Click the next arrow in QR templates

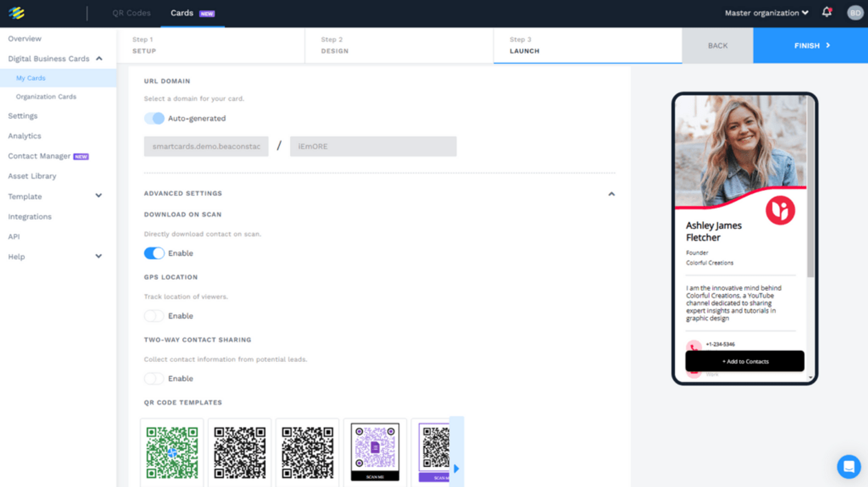point(457,468)
